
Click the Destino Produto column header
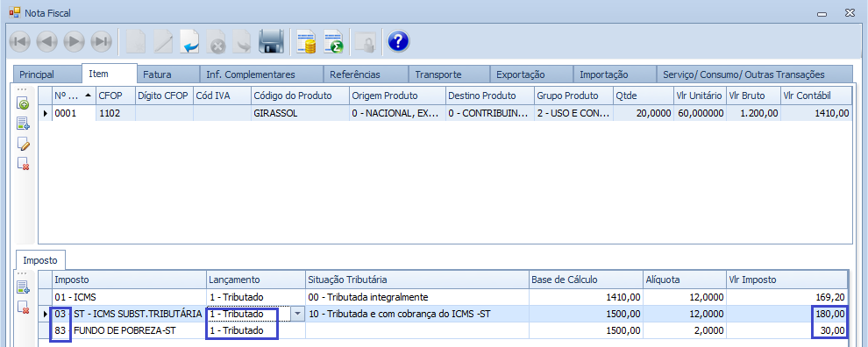(490, 96)
